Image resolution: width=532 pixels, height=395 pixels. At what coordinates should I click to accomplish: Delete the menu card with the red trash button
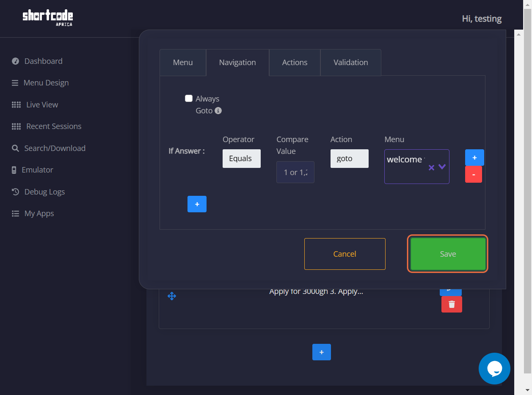pyautogui.click(x=452, y=304)
